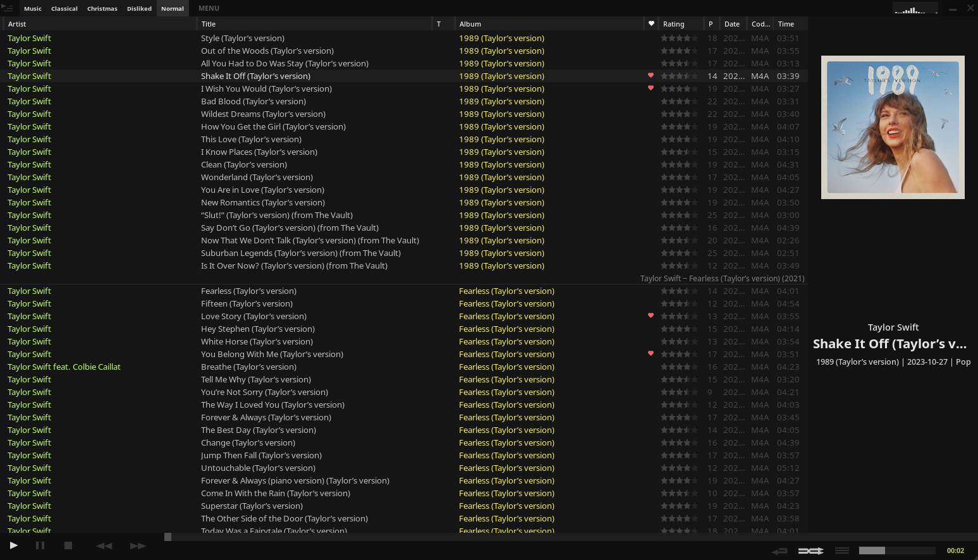Stop playback with the stop button
This screenshot has height=560, width=978.
pos(68,545)
